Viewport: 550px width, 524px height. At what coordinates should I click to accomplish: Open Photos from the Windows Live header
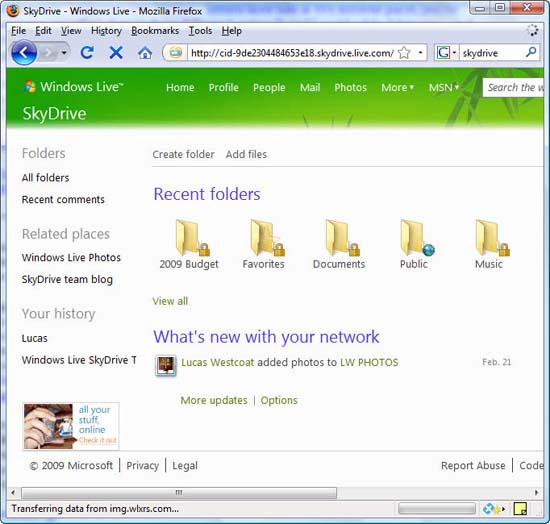click(350, 87)
